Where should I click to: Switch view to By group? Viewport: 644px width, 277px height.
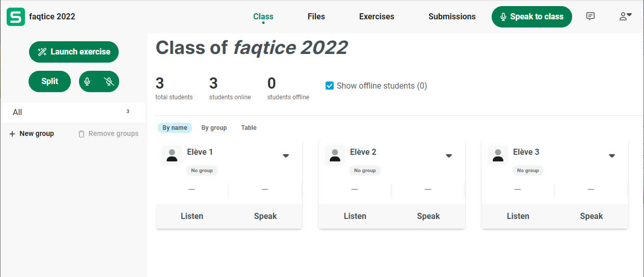[x=214, y=128]
